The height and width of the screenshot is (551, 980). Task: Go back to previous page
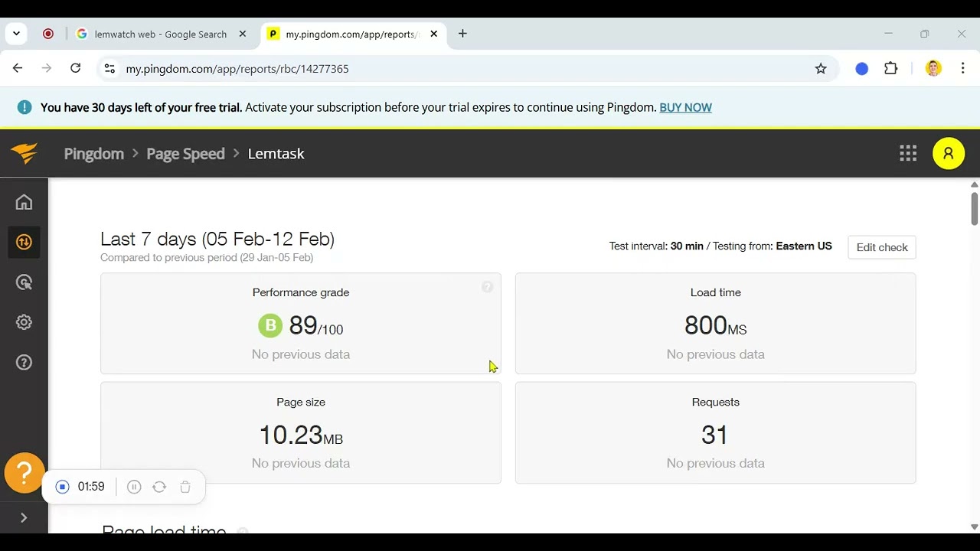pos(18,69)
